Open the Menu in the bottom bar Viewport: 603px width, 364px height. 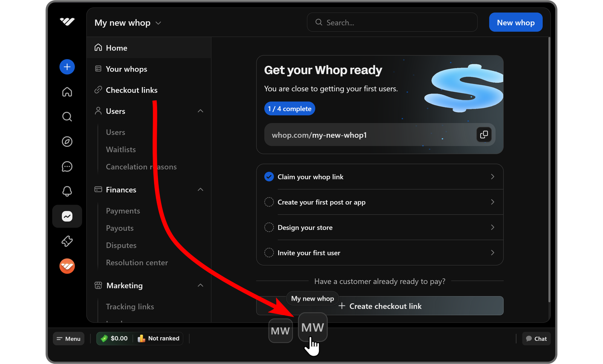68,338
